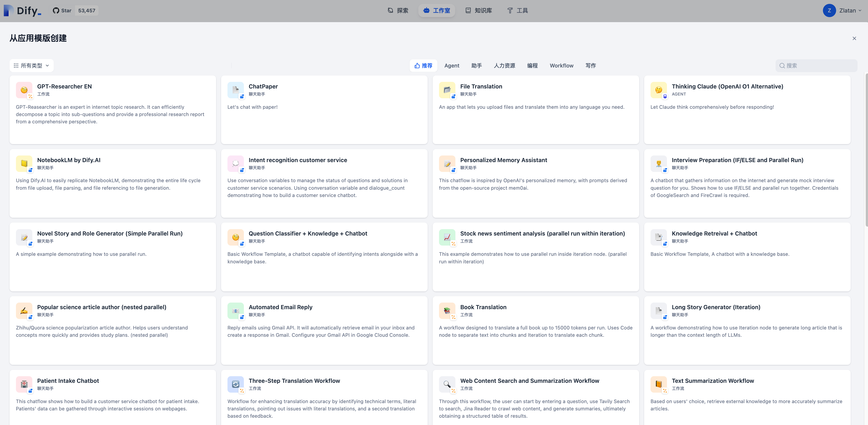This screenshot has height=425, width=868.
Task: Click the File Translation folder icon
Action: [x=447, y=90]
